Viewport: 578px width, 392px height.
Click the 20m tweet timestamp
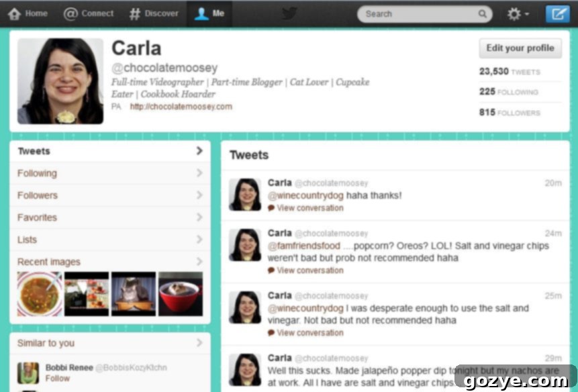point(553,183)
